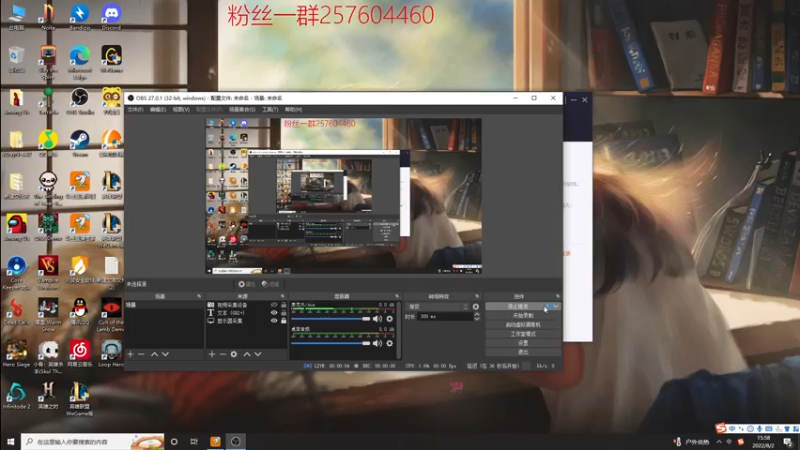
Task: Adjust the desktop audio volume slider
Action: coord(331,343)
